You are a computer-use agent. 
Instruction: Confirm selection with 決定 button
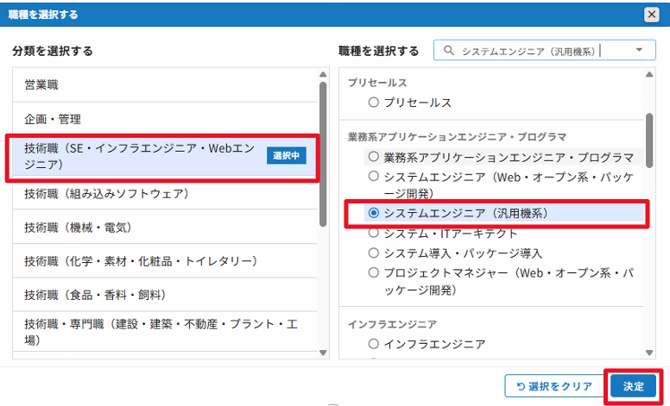(633, 386)
